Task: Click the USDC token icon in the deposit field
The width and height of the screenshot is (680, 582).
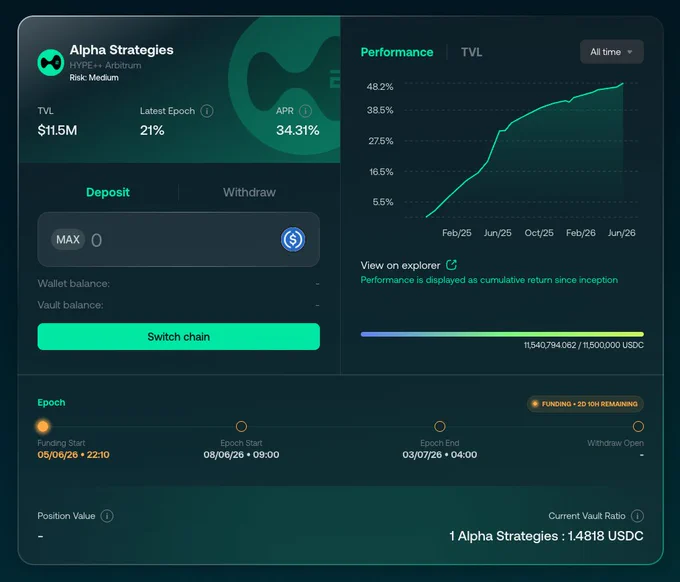Action: [x=293, y=239]
